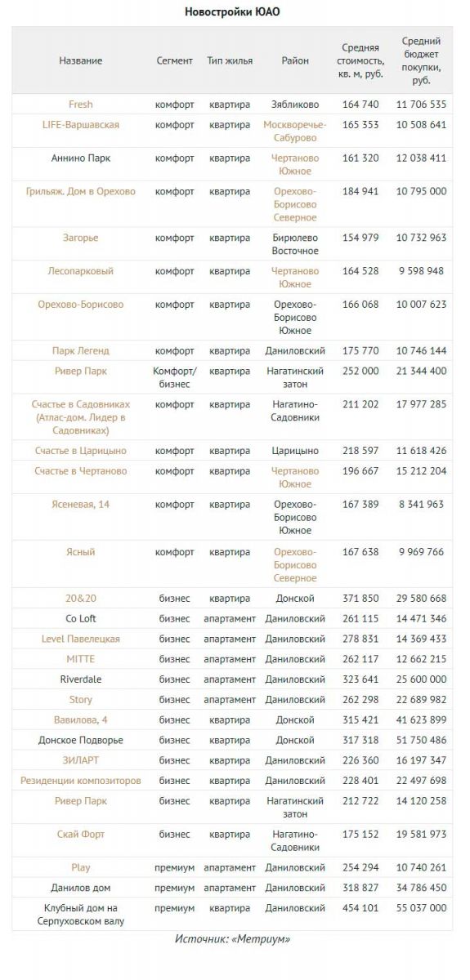Open the Резиденции композиторов link
The width and height of the screenshot is (470, 980).
80,781
